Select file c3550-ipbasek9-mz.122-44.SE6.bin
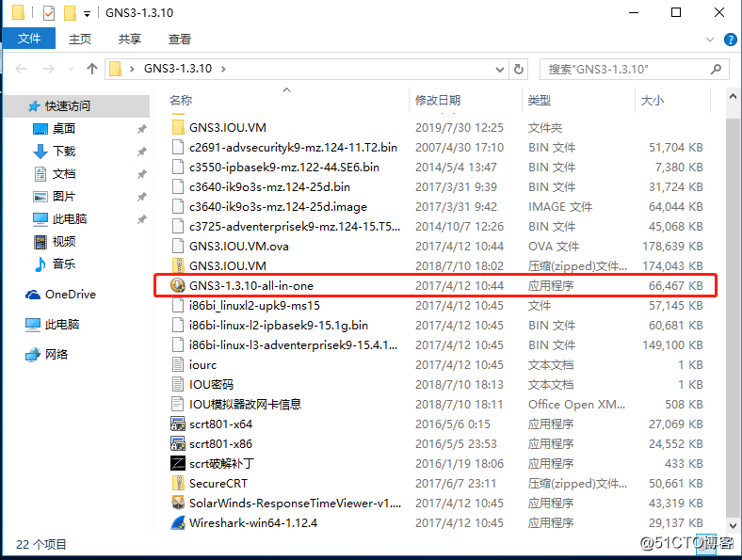The width and height of the screenshot is (742, 560). pyautogui.click(x=284, y=167)
